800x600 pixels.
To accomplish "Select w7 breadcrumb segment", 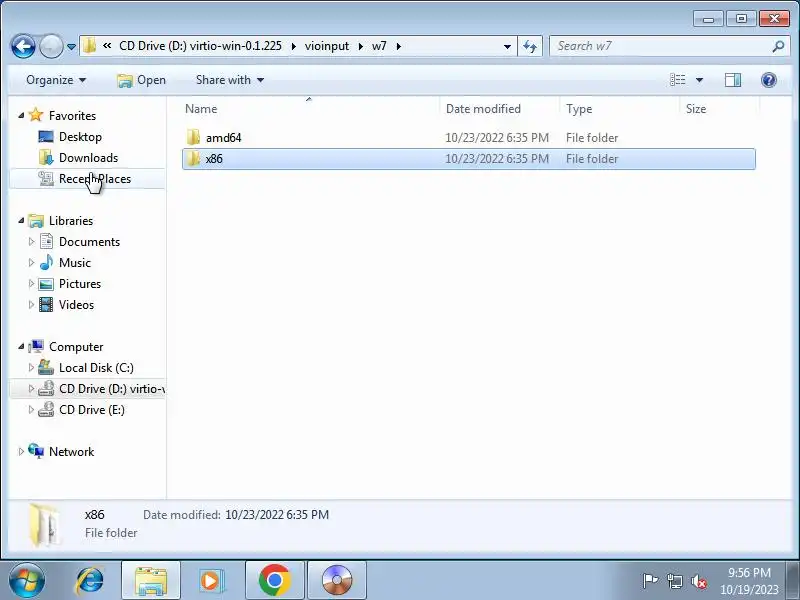I will [379, 46].
